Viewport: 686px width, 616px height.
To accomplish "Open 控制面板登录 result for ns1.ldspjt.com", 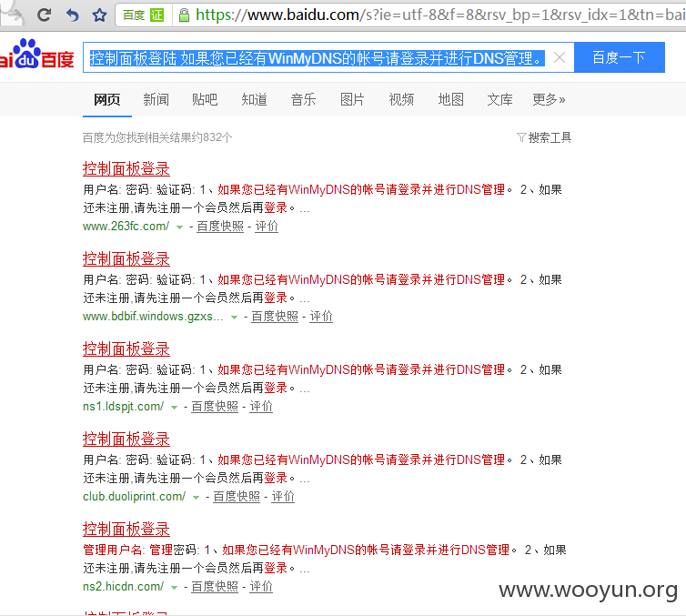I will [x=126, y=349].
